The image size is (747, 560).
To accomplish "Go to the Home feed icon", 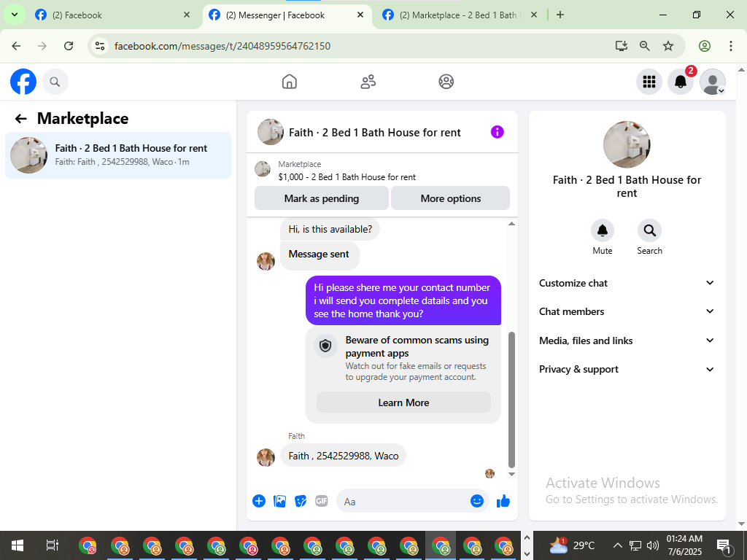I will click(289, 82).
